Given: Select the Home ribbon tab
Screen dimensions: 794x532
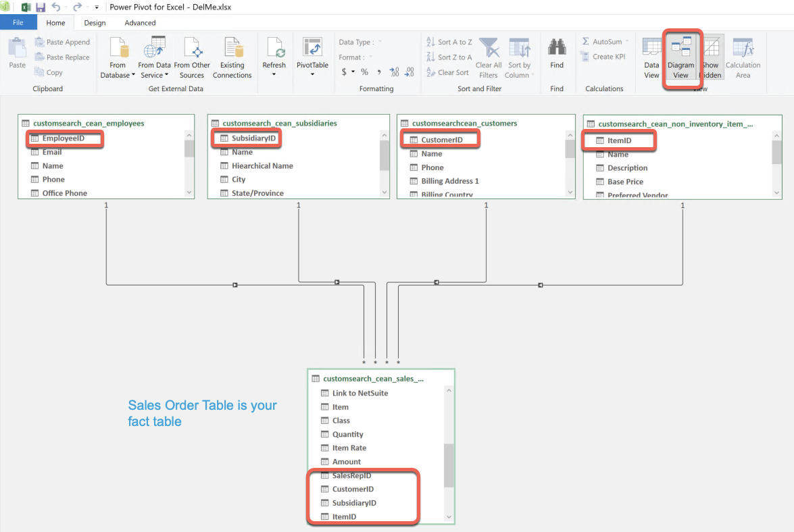Looking at the screenshot, I should click(x=55, y=23).
